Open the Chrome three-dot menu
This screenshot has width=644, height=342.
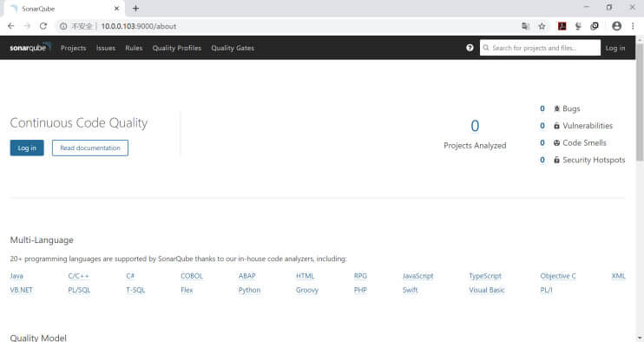(633, 26)
